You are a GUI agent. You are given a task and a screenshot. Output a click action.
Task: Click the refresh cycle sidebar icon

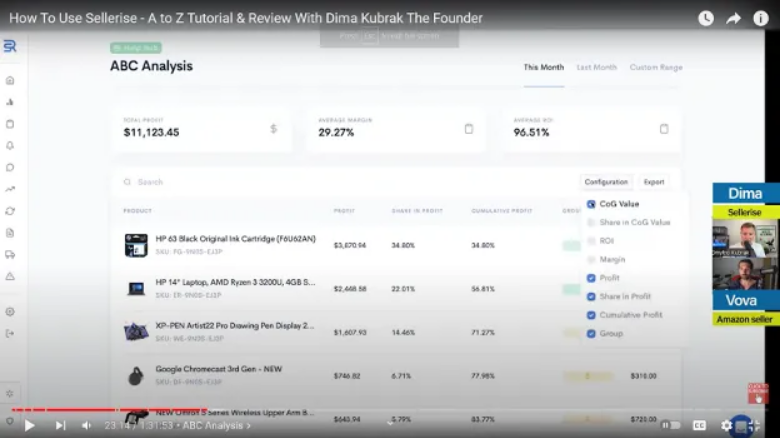[x=10, y=211]
